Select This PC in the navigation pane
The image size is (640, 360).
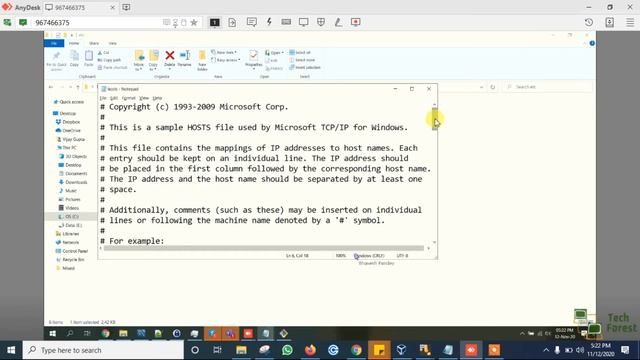[67, 148]
